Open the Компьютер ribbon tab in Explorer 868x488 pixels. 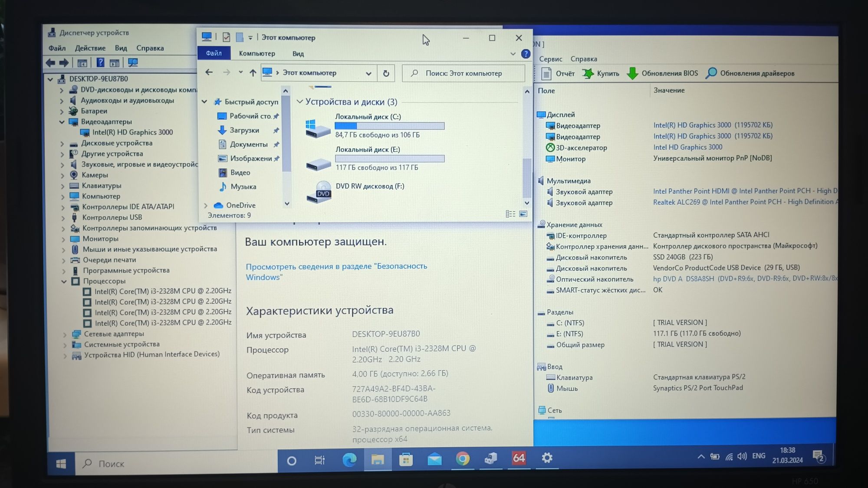257,53
